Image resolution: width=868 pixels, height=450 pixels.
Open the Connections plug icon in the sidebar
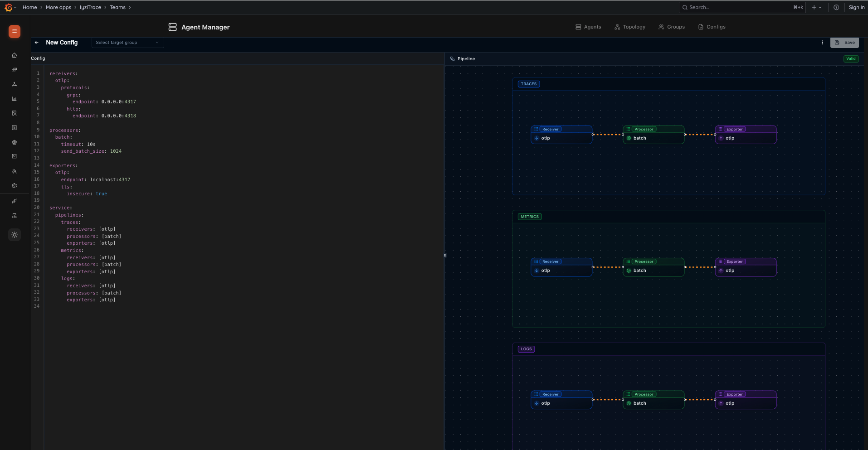[x=14, y=201]
